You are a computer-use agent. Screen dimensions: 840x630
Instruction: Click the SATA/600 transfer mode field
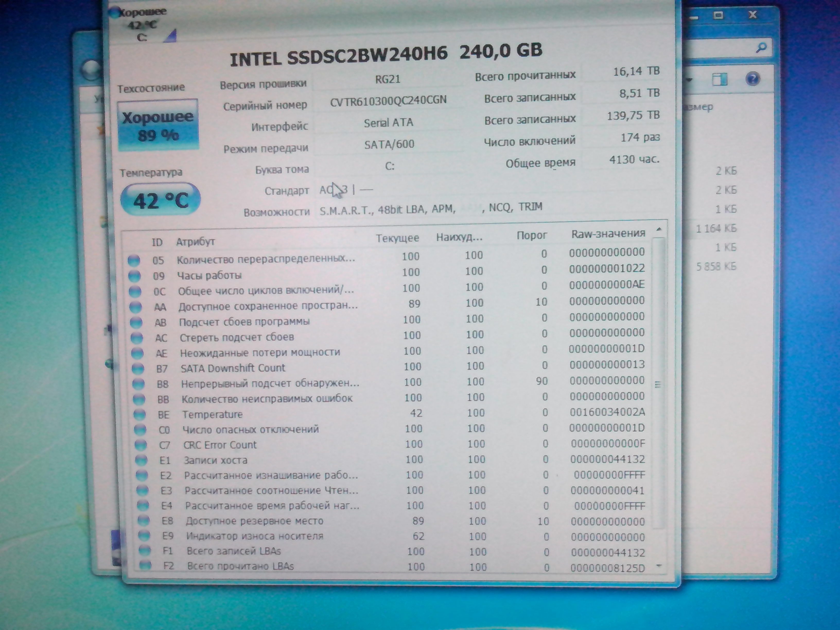pos(389,144)
